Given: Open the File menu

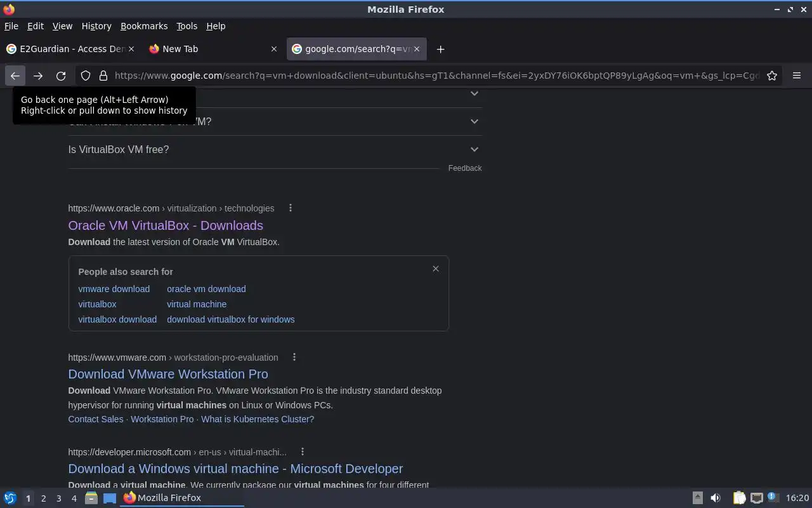Looking at the screenshot, I should (11, 26).
